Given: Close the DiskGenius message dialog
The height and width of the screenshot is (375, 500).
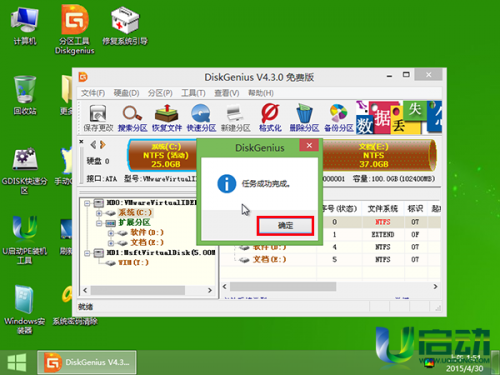Looking at the screenshot, I should pos(309,145).
